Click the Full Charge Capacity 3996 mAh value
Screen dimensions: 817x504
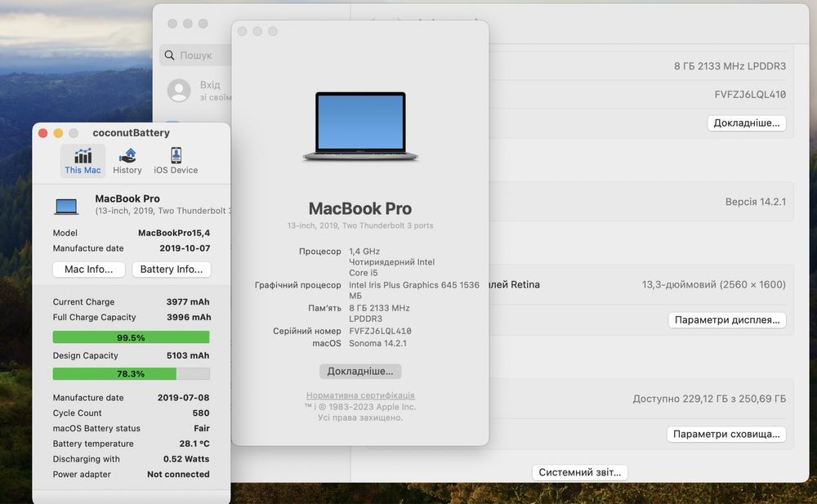pos(189,318)
